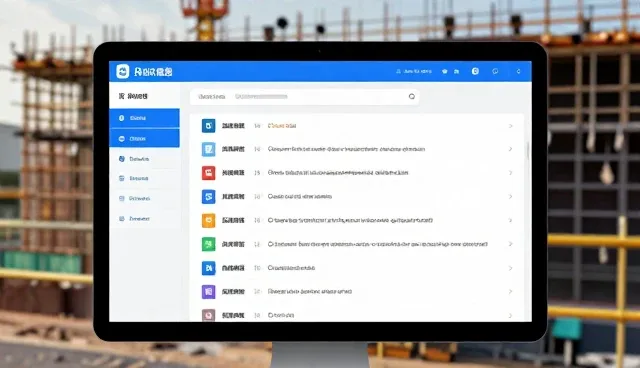The width and height of the screenshot is (640, 368).
Task: Expand the row with orange text via its chevron
Action: point(510,126)
